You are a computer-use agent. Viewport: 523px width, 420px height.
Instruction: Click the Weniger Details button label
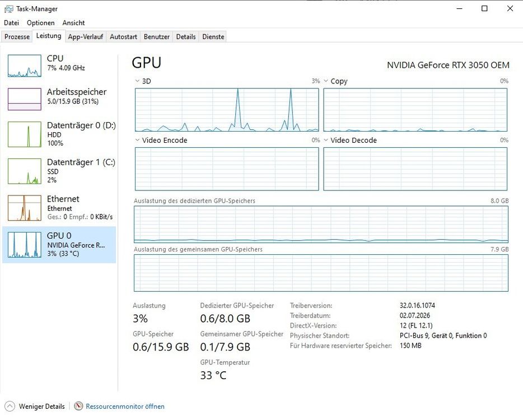click(x=41, y=407)
